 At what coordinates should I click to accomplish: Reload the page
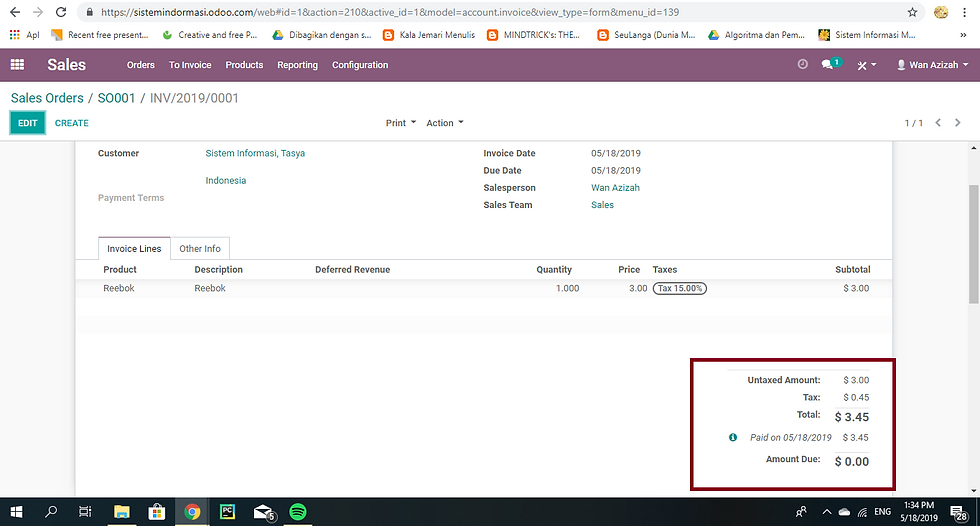(x=61, y=12)
